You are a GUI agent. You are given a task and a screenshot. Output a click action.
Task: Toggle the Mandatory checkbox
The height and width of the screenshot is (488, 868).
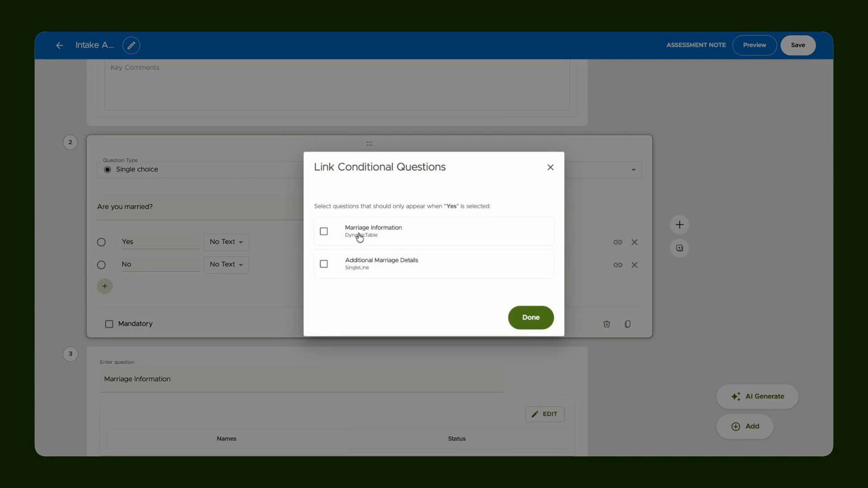point(109,324)
